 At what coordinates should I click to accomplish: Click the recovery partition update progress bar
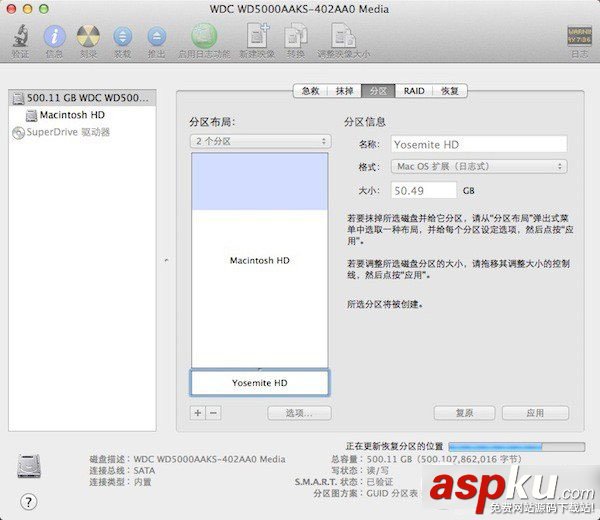[x=517, y=447]
